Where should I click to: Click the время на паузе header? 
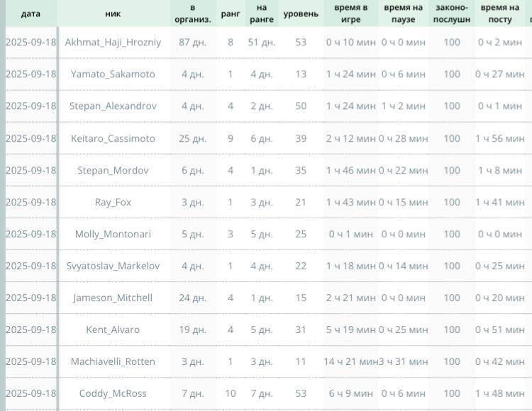coord(403,13)
